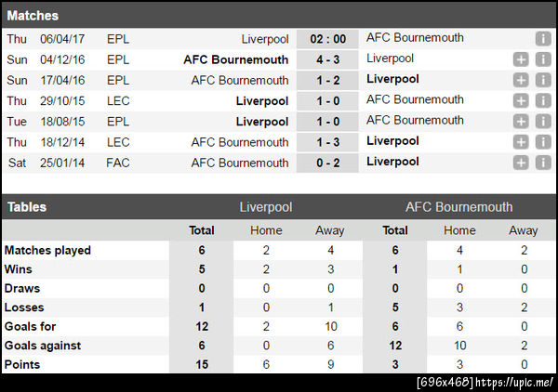Open the info icon for the 18/08/15 match

[543, 121]
